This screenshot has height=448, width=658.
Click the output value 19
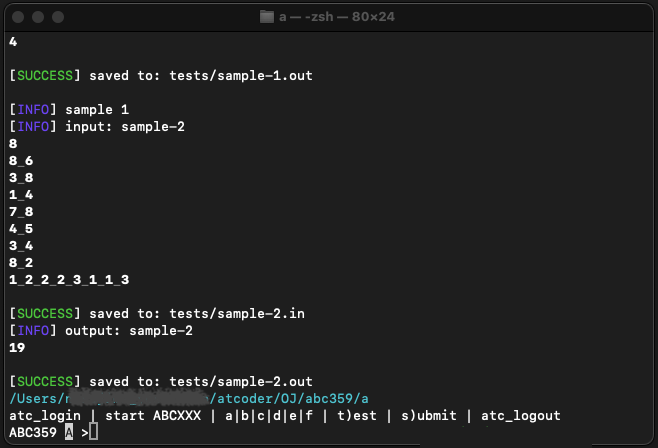pyautogui.click(x=17, y=347)
